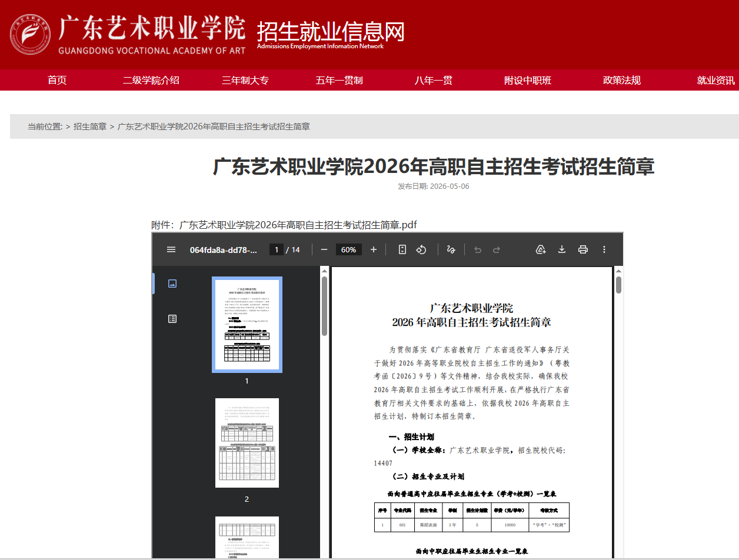Click the main article headline
The height and width of the screenshot is (560, 739).
click(434, 166)
